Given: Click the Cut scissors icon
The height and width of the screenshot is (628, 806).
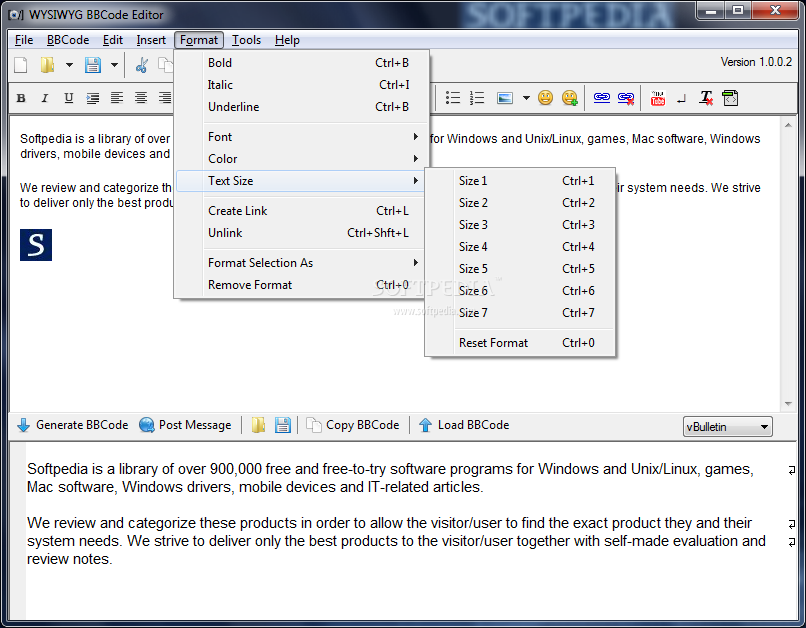Looking at the screenshot, I should (142, 65).
